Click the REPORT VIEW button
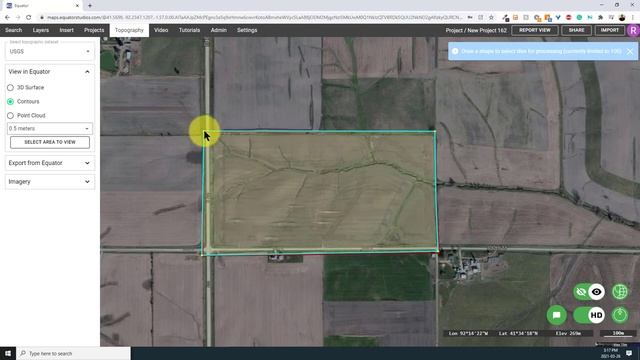The height and width of the screenshot is (360, 640). (x=535, y=30)
